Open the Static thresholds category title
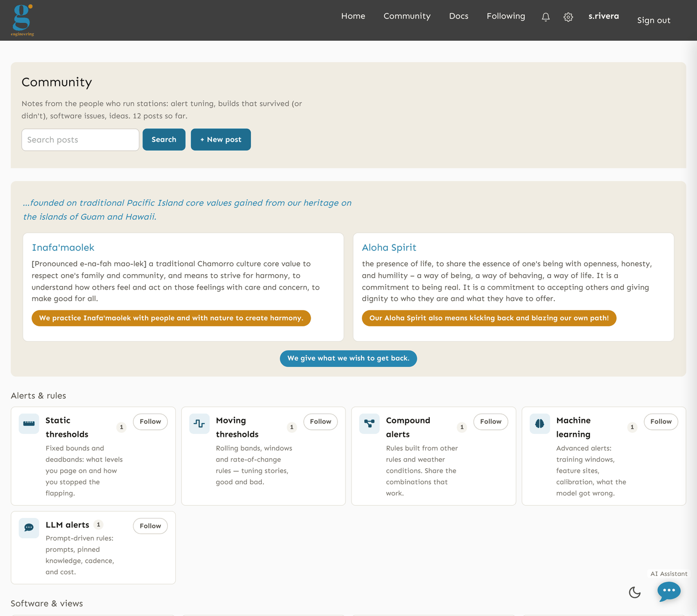This screenshot has height=616, width=697. 67,427
